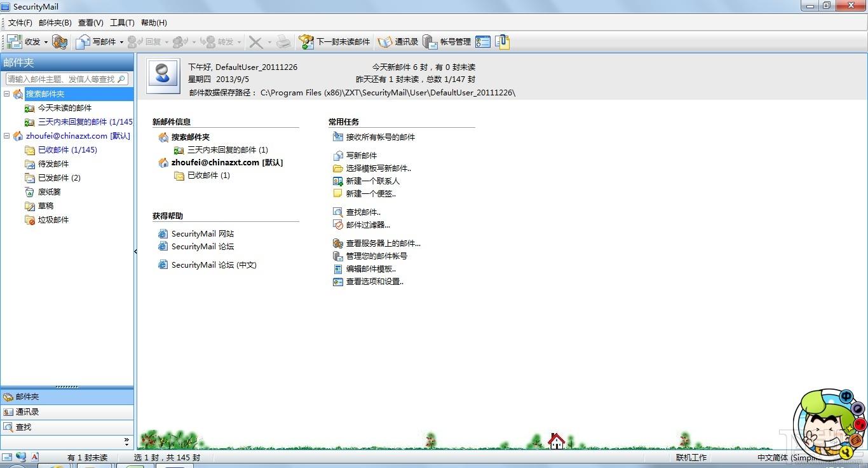This screenshot has width=868, height=468.
Task: Open the 帮助(H) menu
Action: (154, 23)
